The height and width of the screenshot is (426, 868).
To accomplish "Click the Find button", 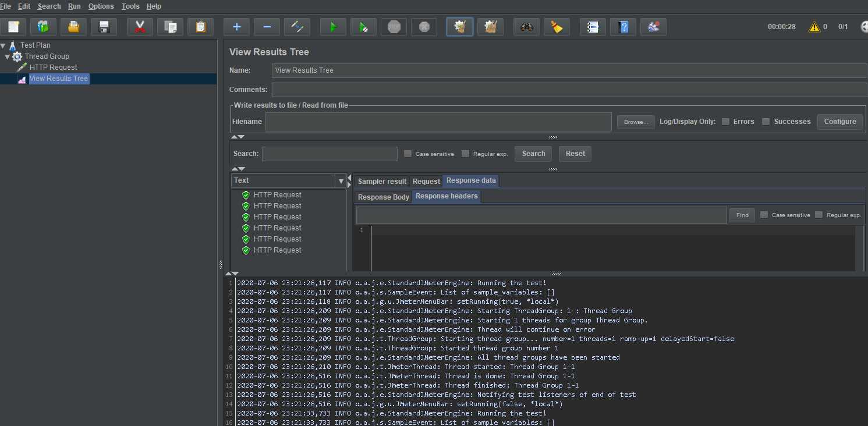I will (742, 215).
